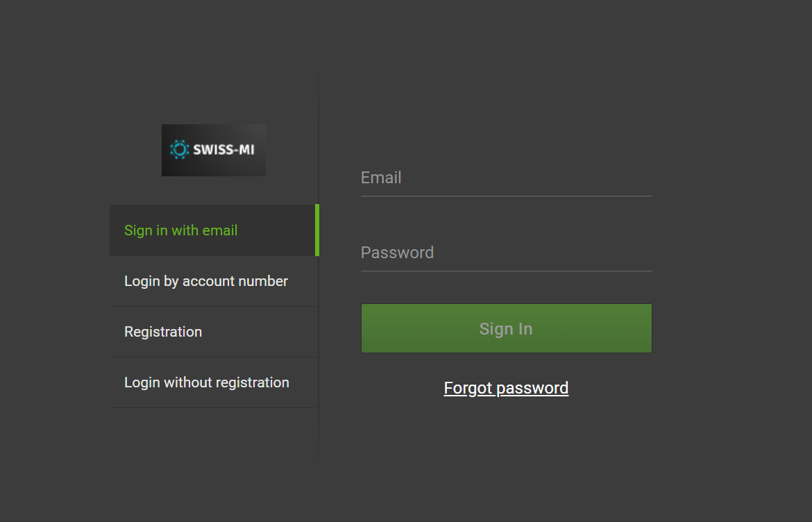
Task: Choose Login without registration
Action: tap(207, 382)
